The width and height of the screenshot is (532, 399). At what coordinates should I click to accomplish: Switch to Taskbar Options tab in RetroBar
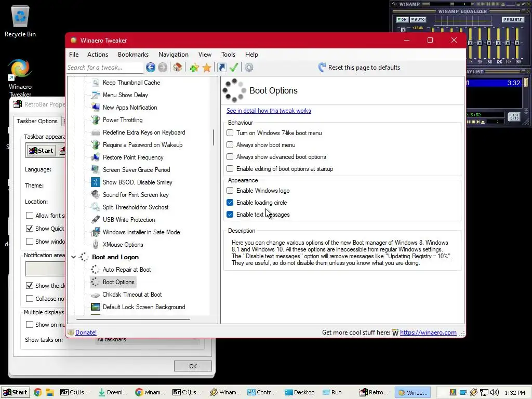click(x=37, y=121)
